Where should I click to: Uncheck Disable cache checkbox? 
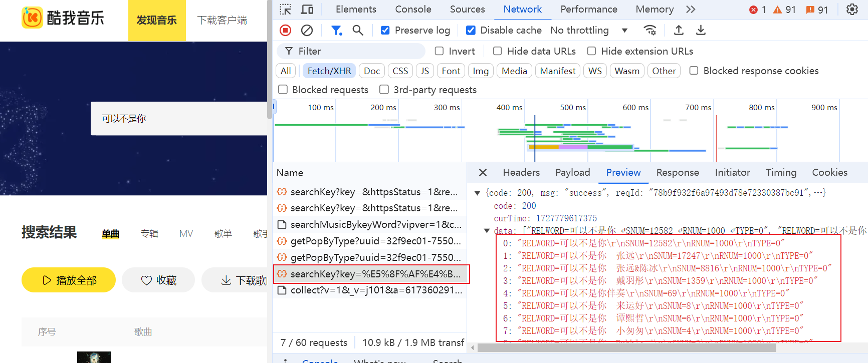click(471, 31)
